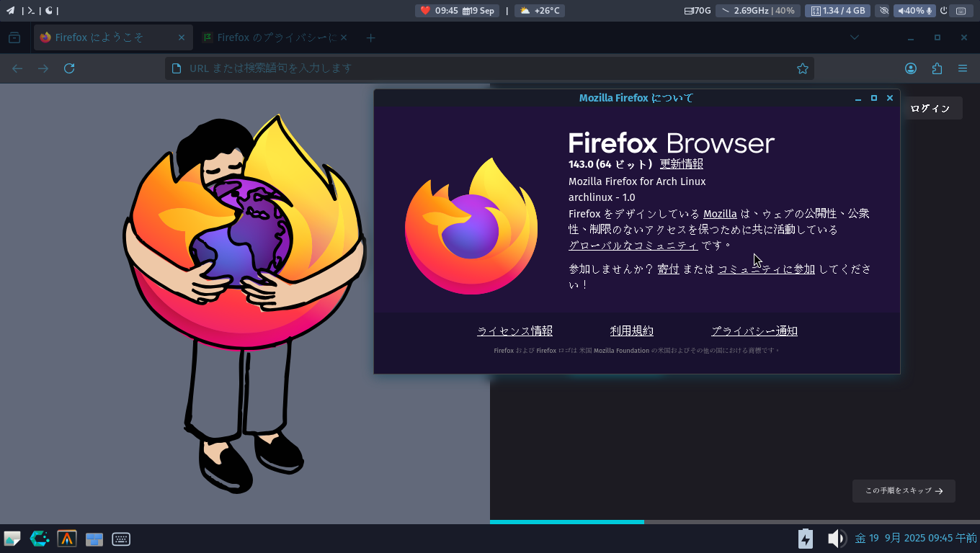Image resolution: width=980 pixels, height=553 pixels.
Task: Go forward with the forward arrow
Action: (x=43, y=68)
